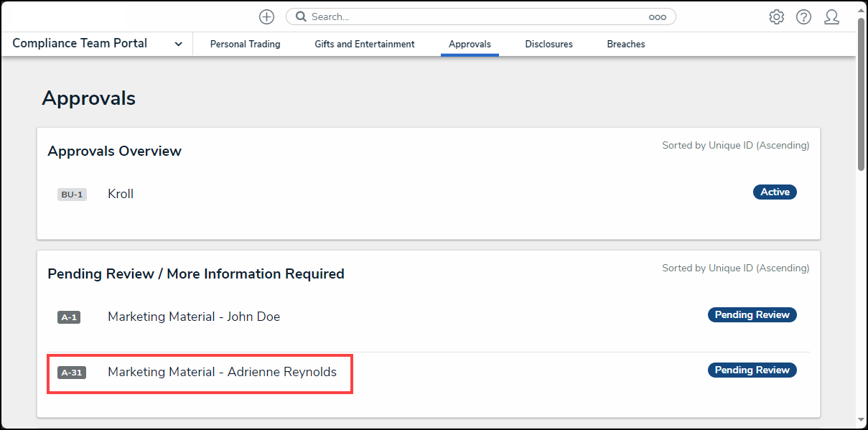This screenshot has height=430, width=868.
Task: Click Pending Review badge for John Doe
Action: [x=752, y=315]
